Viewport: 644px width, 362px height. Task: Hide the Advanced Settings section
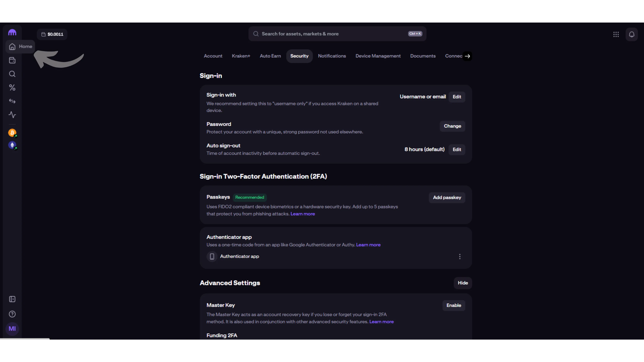pyautogui.click(x=462, y=283)
